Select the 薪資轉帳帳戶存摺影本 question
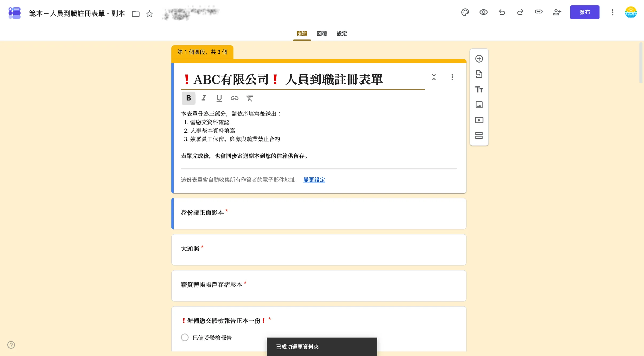 pos(319,286)
